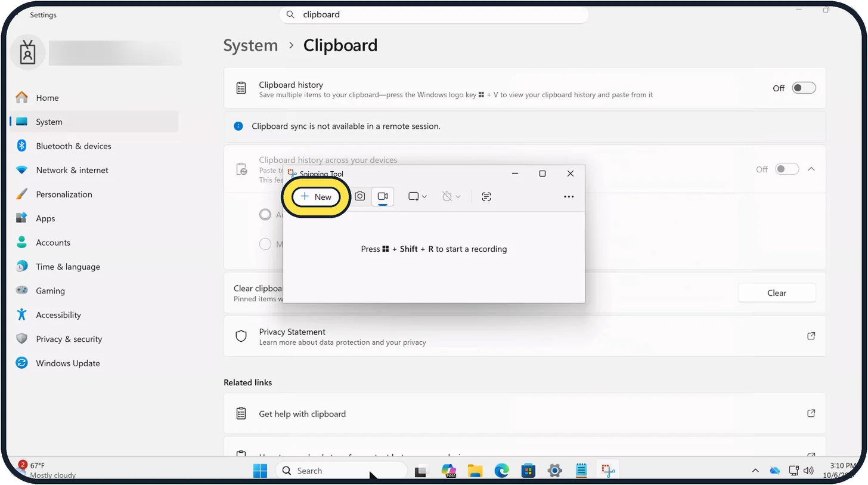Open the See more menu in Snipping Tool
The width and height of the screenshot is (868, 485).
569,196
